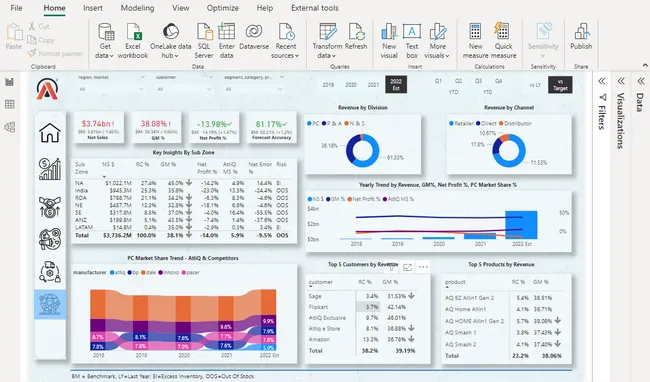Switch to Report view icon
This screenshot has height=382, width=650.
pos(10,82)
